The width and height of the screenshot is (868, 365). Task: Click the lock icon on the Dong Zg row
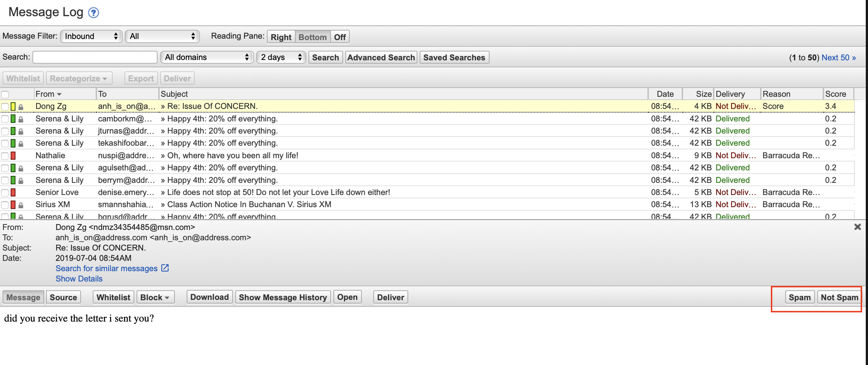click(21, 107)
